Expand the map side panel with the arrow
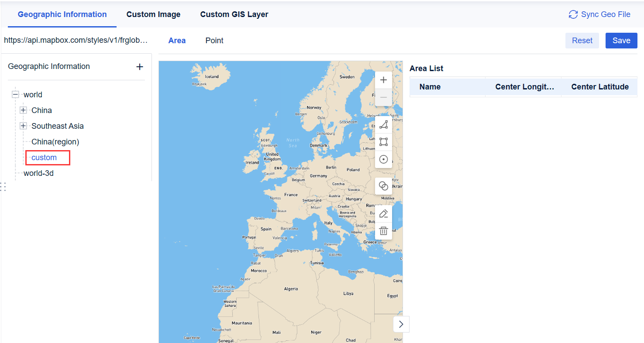This screenshot has width=644, height=343. pyautogui.click(x=401, y=324)
